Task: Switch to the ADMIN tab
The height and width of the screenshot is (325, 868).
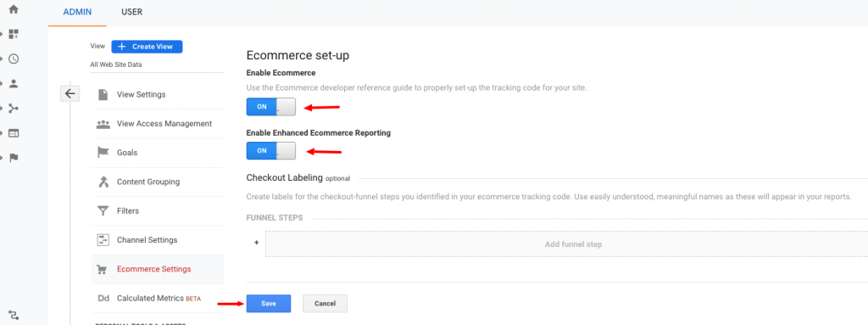Action: point(77,12)
